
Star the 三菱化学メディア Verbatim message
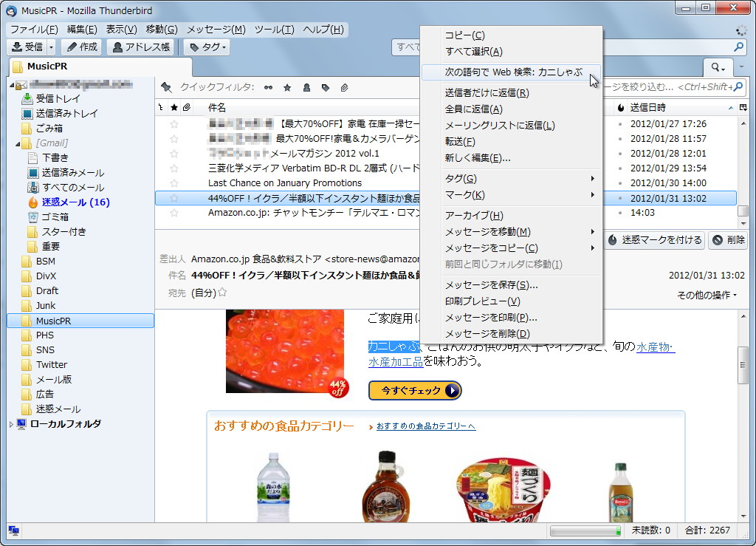174,168
